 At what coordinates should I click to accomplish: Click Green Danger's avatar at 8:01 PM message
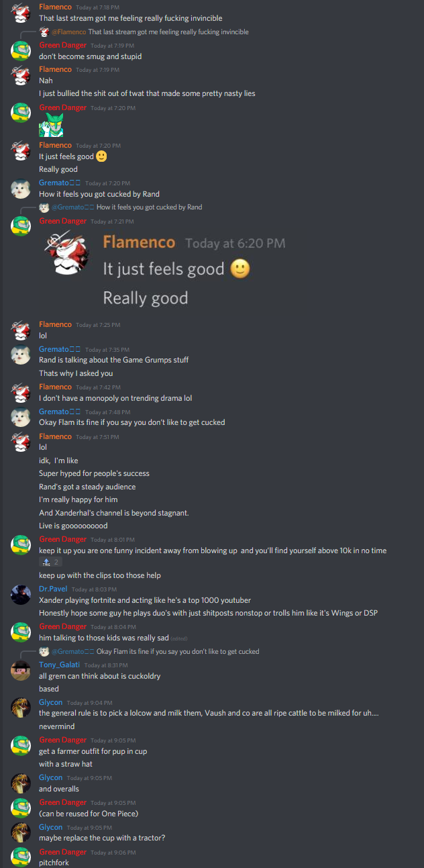(21, 545)
